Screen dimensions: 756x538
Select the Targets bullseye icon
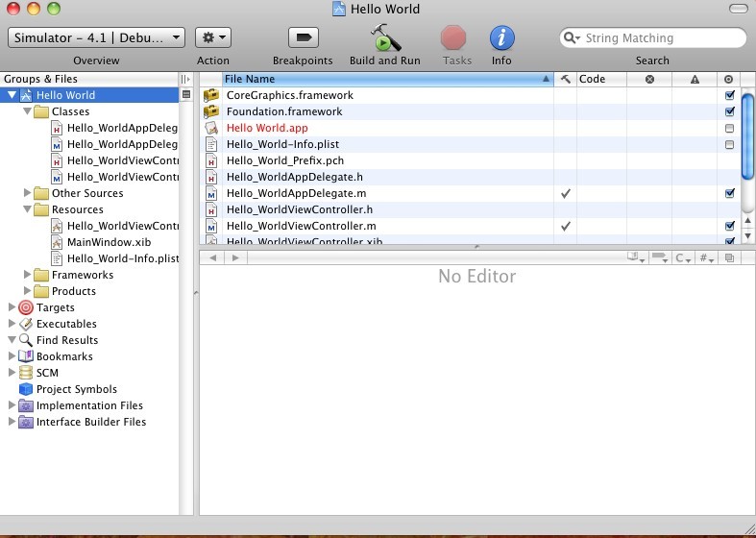(x=26, y=307)
